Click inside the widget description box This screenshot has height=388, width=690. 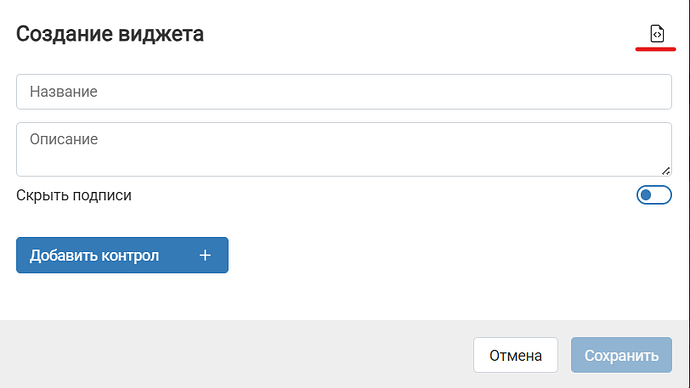coord(344,150)
